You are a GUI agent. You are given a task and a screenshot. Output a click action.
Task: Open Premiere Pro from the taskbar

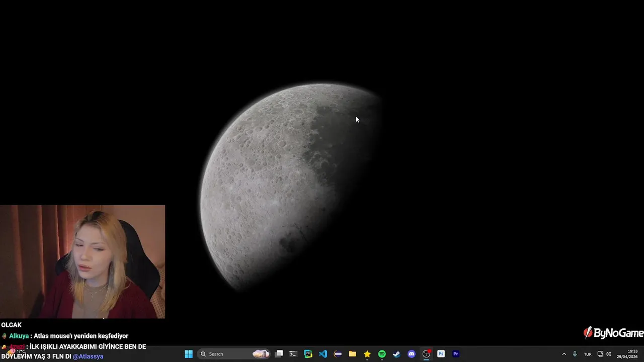[456, 354]
